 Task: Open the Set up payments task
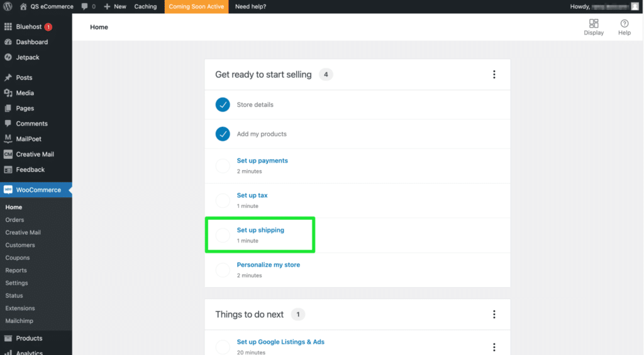pyautogui.click(x=262, y=160)
